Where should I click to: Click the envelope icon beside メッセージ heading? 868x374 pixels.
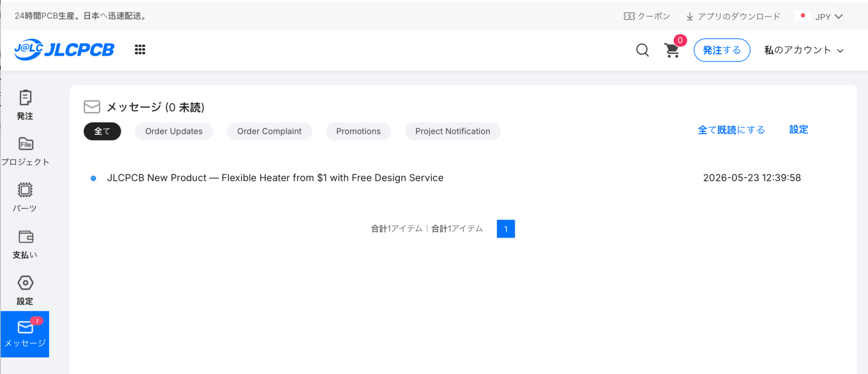(x=92, y=107)
